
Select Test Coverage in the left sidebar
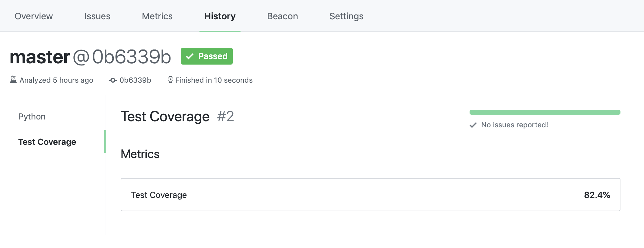(47, 142)
